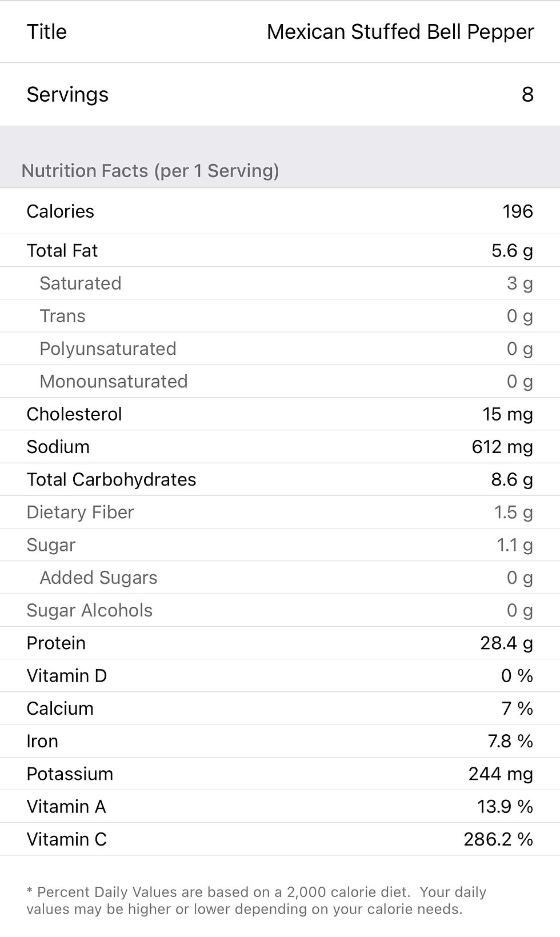Select the Potassium 244 mg row
Viewport: 560px width, 937px height.
[280, 774]
